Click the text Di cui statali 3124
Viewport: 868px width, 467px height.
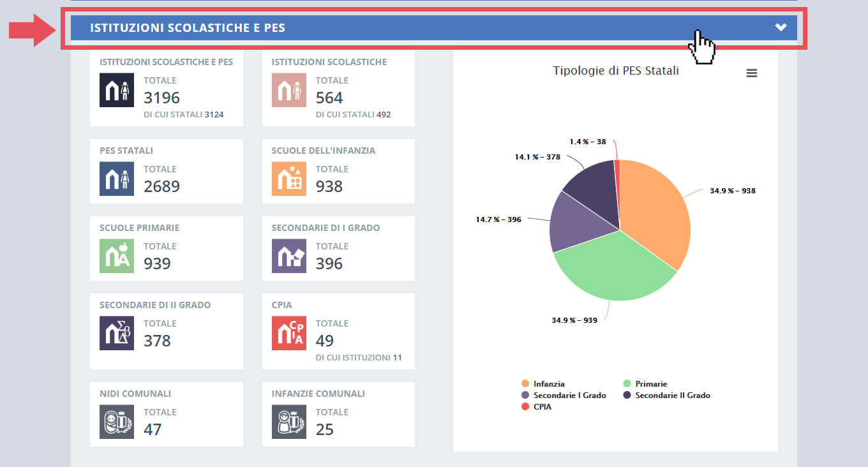click(x=184, y=115)
